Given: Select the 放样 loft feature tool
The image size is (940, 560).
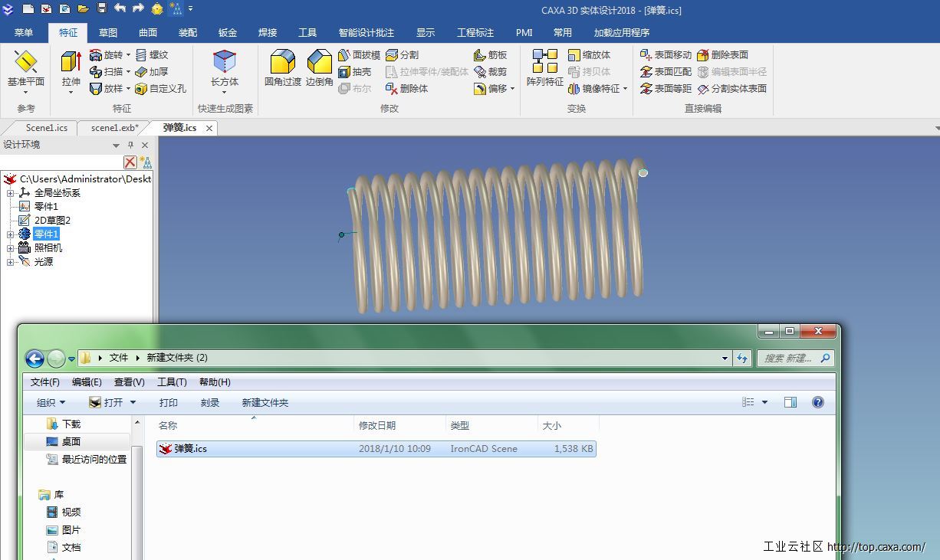Looking at the screenshot, I should (x=106, y=89).
